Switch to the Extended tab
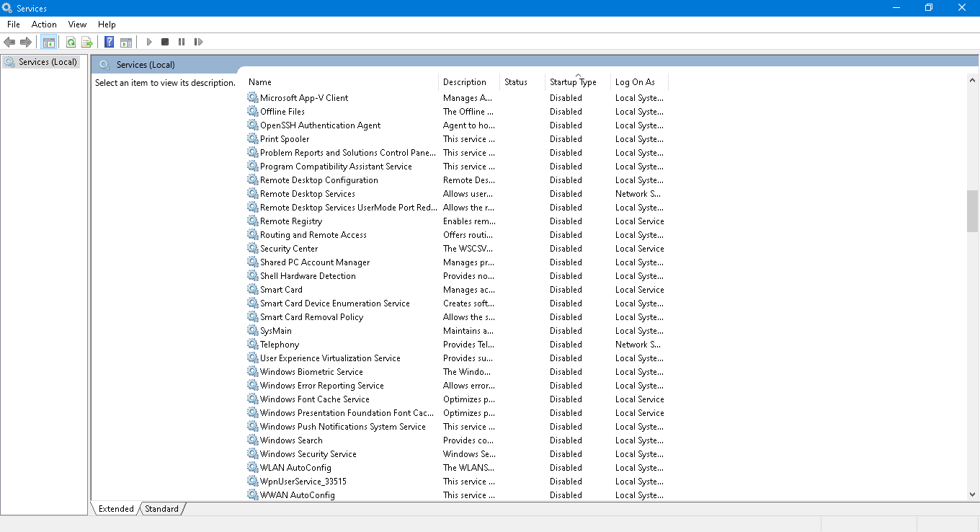Image resolution: width=980 pixels, height=532 pixels. (116, 509)
